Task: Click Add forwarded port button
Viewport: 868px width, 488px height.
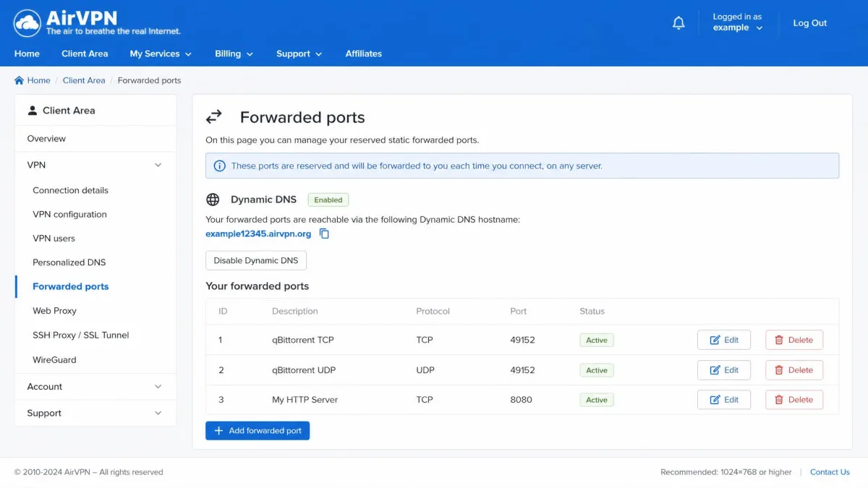Action: (258, 431)
